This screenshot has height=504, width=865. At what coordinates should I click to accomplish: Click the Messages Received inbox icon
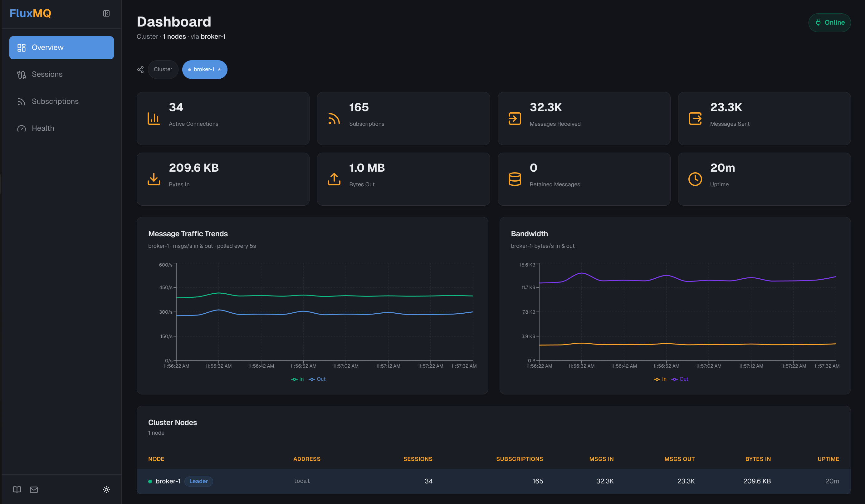(515, 119)
